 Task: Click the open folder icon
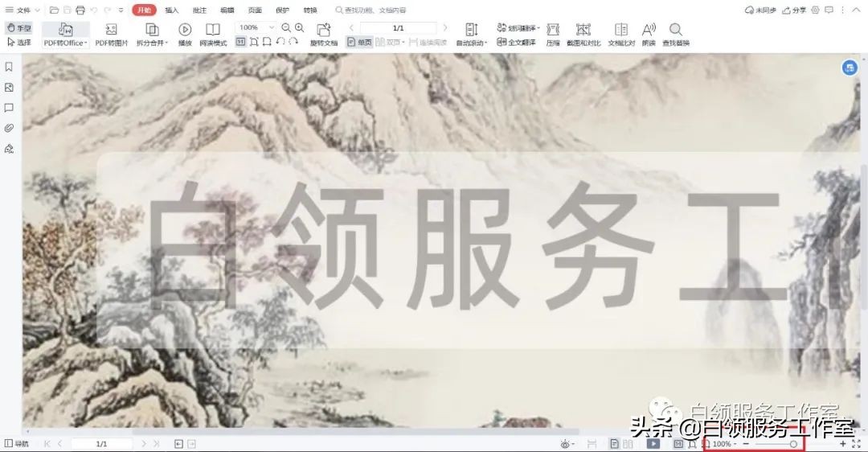click(x=54, y=10)
